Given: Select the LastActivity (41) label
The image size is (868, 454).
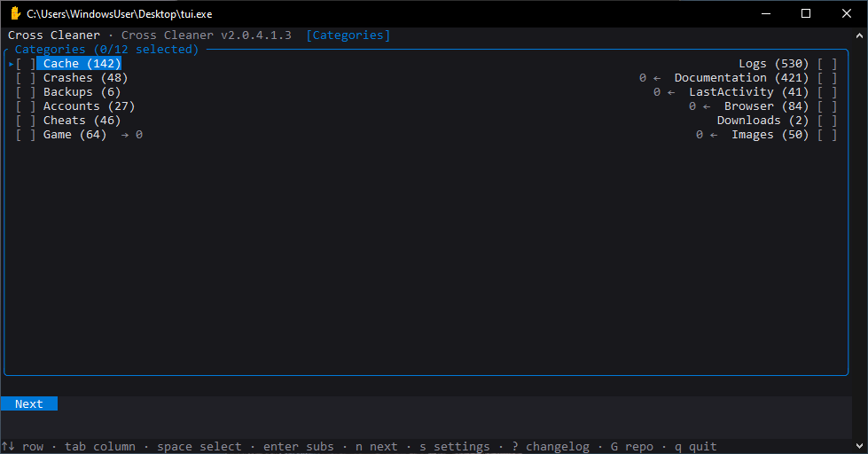Looking at the screenshot, I should coord(749,92).
